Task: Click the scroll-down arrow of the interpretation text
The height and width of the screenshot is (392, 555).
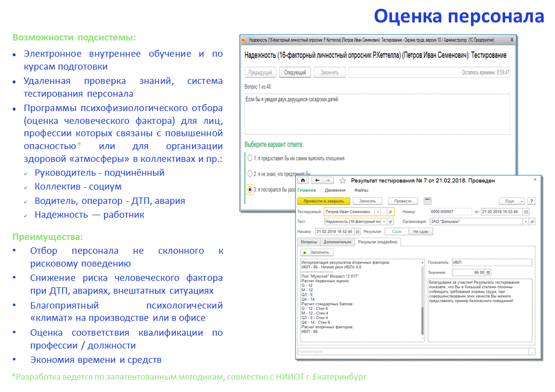Action: [x=422, y=339]
